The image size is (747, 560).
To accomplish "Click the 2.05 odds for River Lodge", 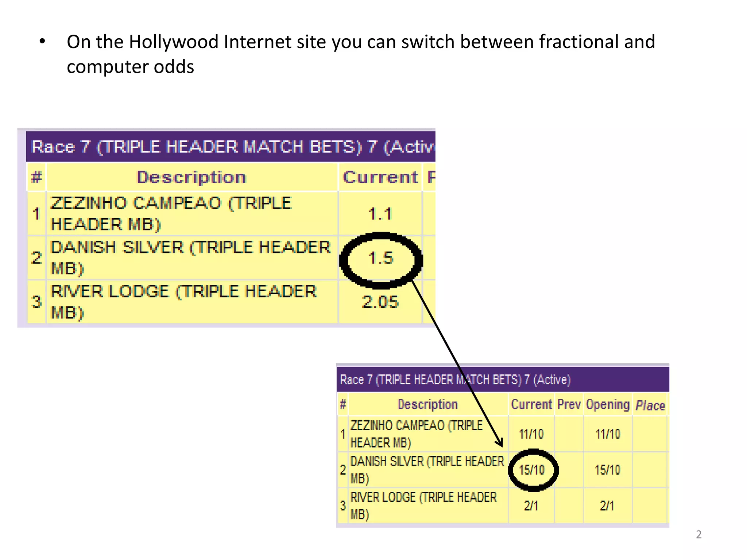I will pos(380,302).
